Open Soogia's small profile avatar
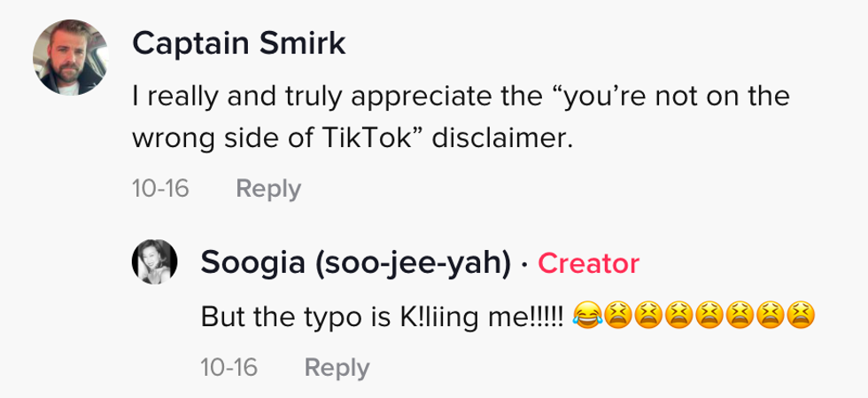Screen dimensions: 868x398 (x=157, y=263)
